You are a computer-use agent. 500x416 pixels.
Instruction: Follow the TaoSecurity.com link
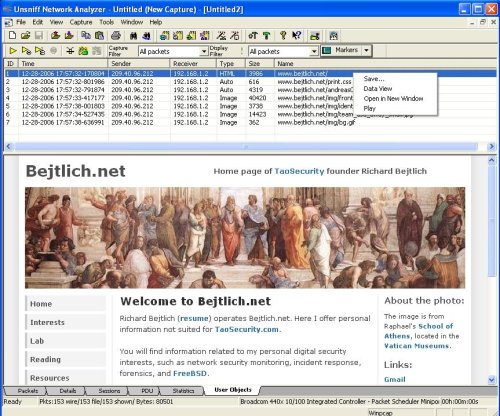(x=247, y=329)
